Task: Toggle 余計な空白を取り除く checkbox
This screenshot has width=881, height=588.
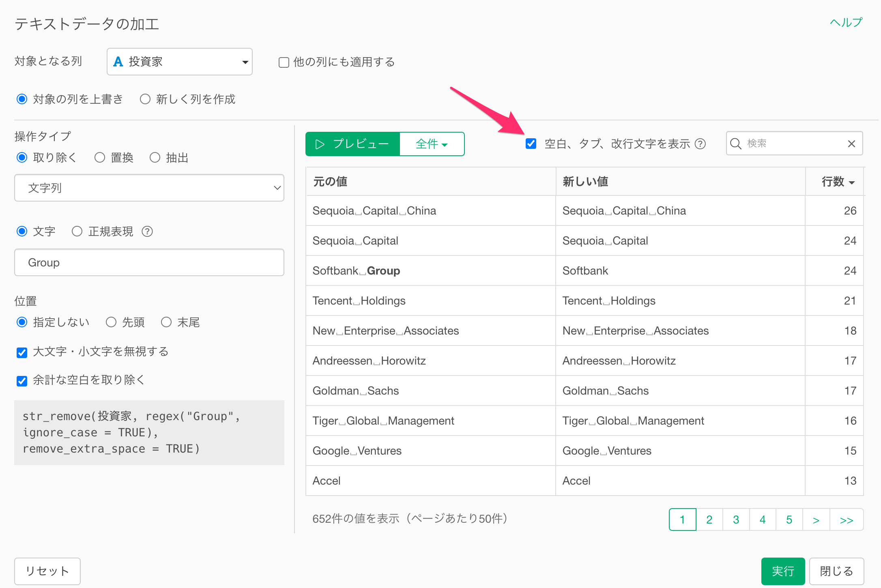Action: click(x=22, y=381)
